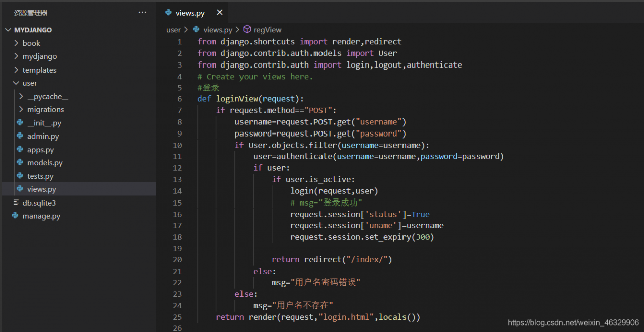
Task: Click 'def loginView(request):' definition line
Action: point(251,99)
